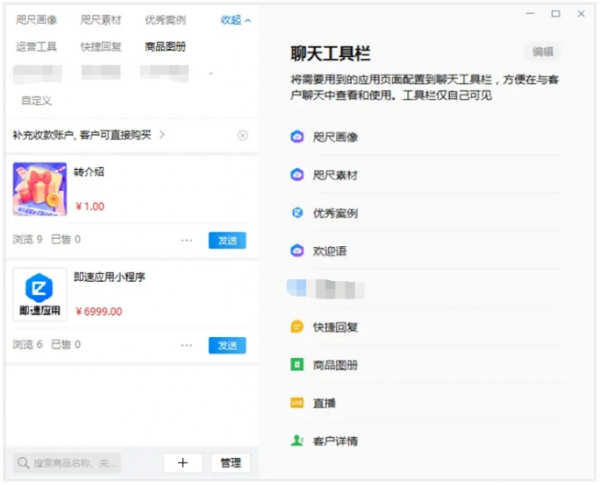Click the 咫尺素材 icon in toolbar list
This screenshot has height=485, width=600.
coord(296,175)
